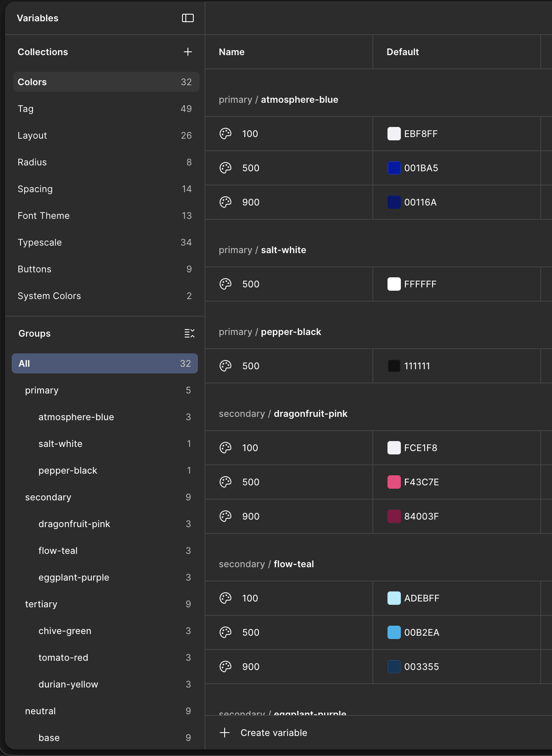The height and width of the screenshot is (756, 552).
Task: Add a new collection with plus icon
Action: tap(188, 52)
